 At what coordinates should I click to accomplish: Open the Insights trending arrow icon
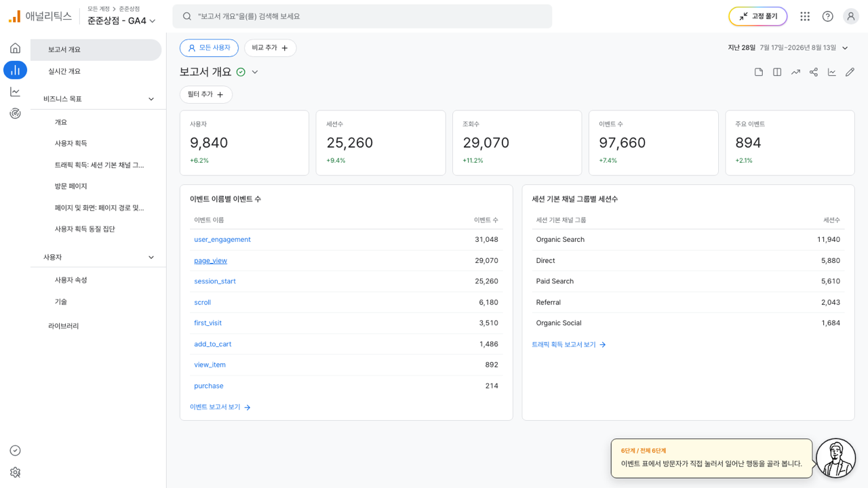click(x=795, y=72)
